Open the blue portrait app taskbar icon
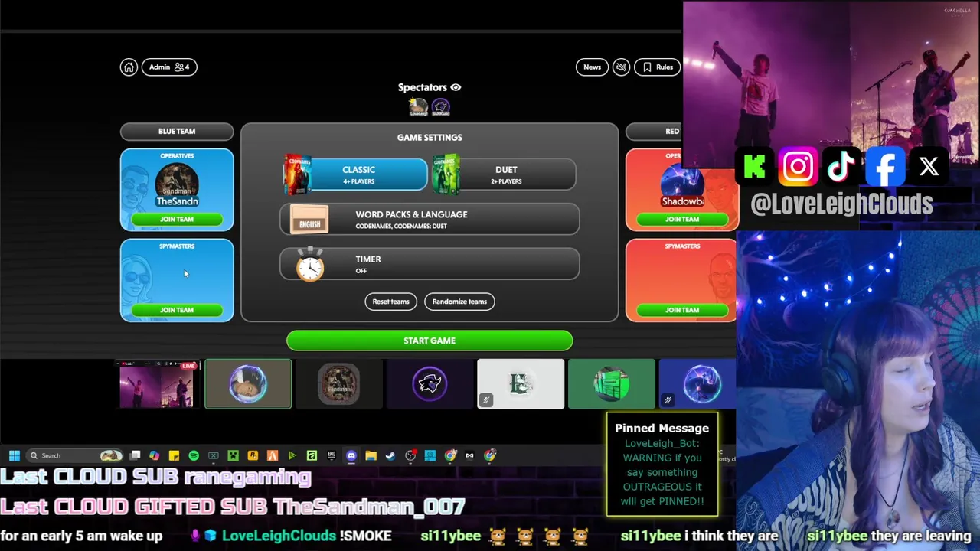 click(x=430, y=455)
